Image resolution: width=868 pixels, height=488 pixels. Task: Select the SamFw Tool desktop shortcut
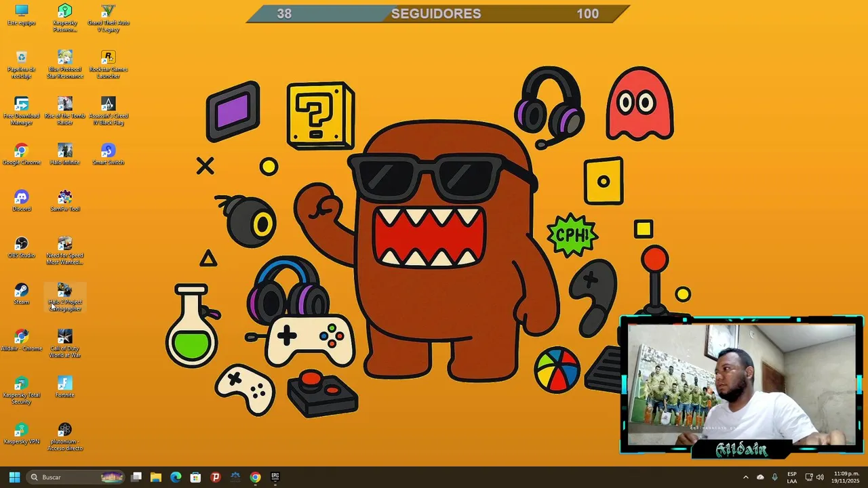pyautogui.click(x=64, y=201)
